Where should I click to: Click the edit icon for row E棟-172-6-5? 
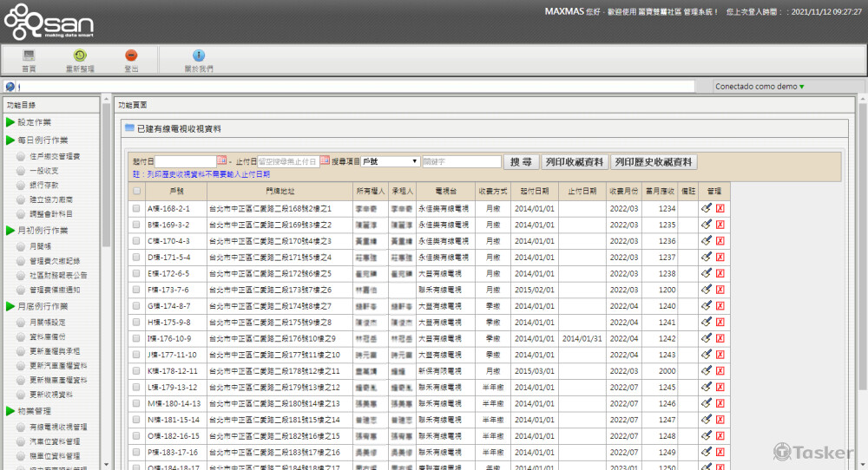coord(707,273)
